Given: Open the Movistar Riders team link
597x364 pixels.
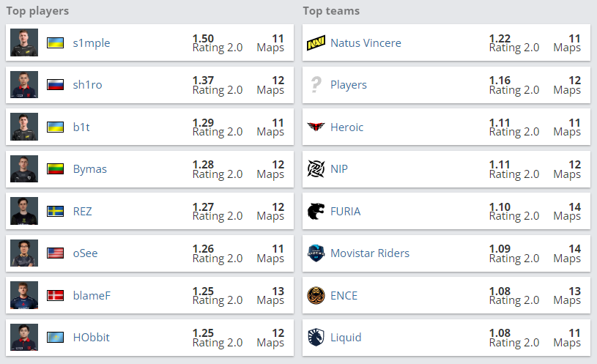Looking at the screenshot, I should pyautogui.click(x=370, y=253).
